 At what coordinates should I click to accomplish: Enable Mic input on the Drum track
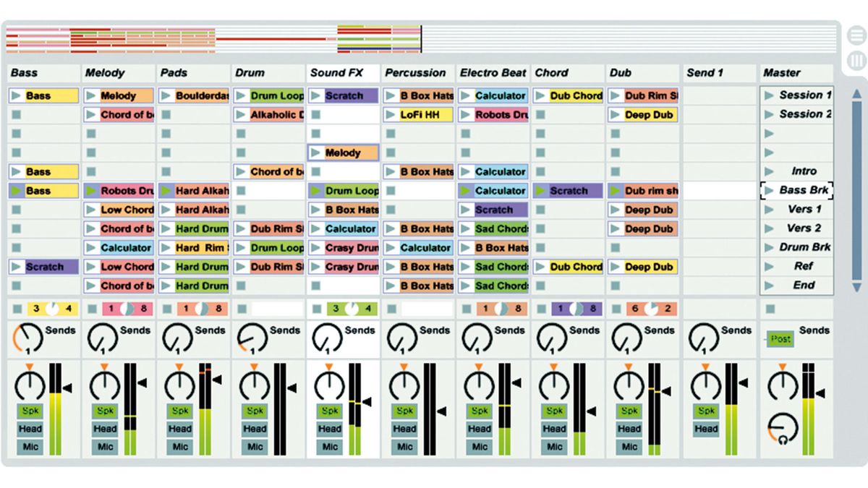click(254, 447)
